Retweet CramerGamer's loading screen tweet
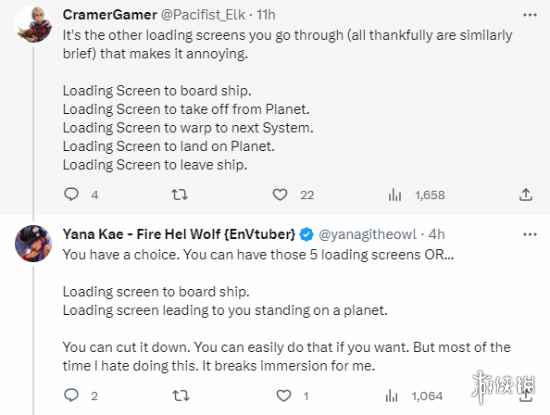 pyautogui.click(x=180, y=194)
